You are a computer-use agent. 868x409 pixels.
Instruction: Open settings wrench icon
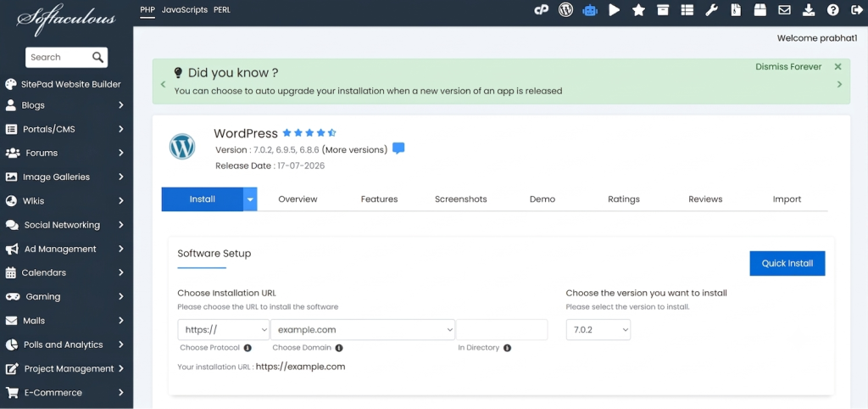point(711,10)
